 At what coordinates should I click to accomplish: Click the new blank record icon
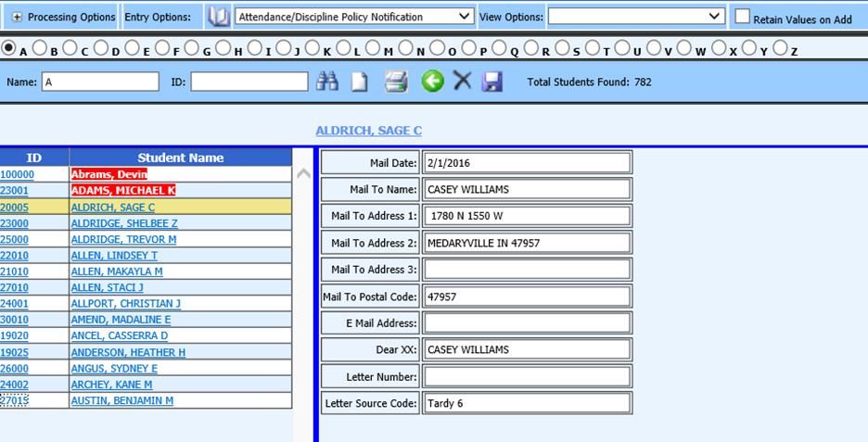[x=359, y=82]
